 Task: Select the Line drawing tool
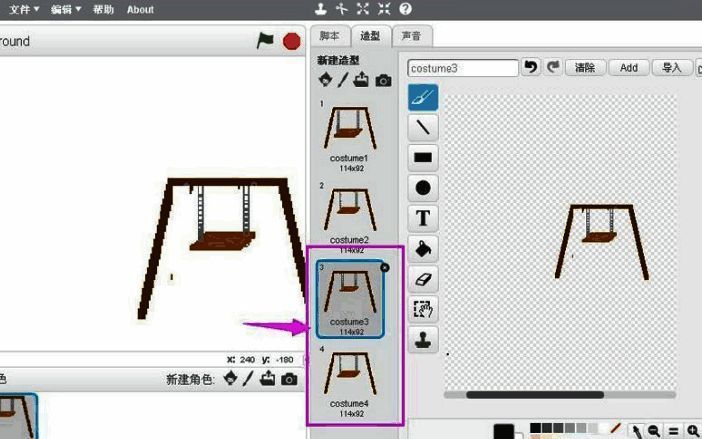(x=423, y=127)
